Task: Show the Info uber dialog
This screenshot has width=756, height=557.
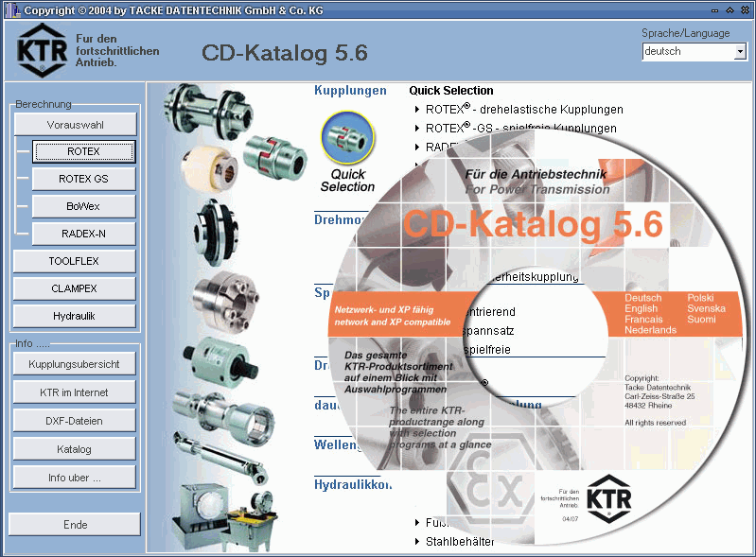Action: tap(74, 478)
